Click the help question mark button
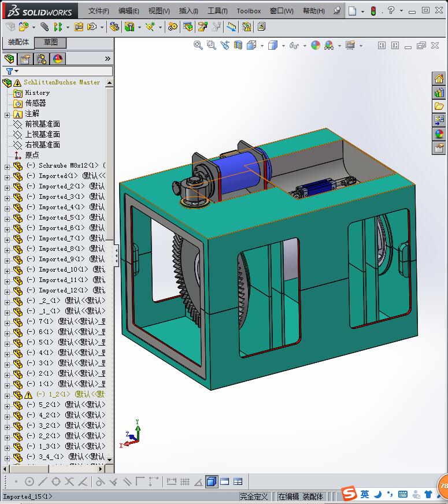Viewport: 448px width, 504px height. tap(391, 10)
